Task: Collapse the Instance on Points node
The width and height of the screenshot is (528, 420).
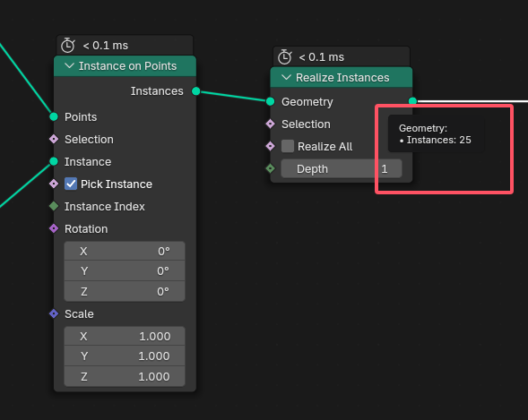Action: [x=69, y=65]
